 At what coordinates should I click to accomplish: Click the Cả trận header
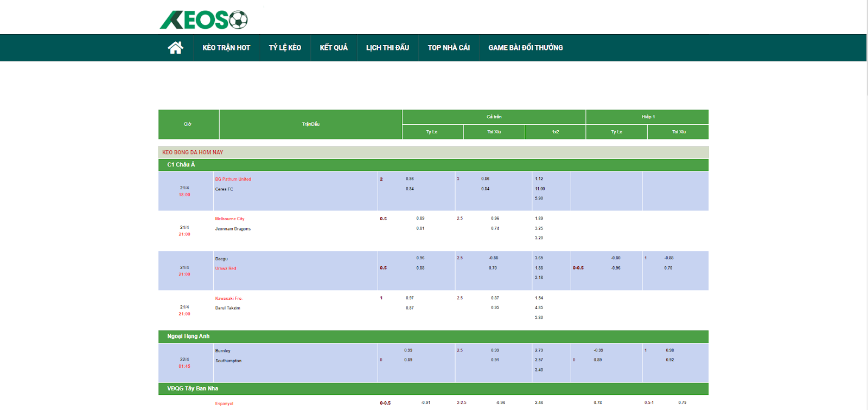click(494, 117)
